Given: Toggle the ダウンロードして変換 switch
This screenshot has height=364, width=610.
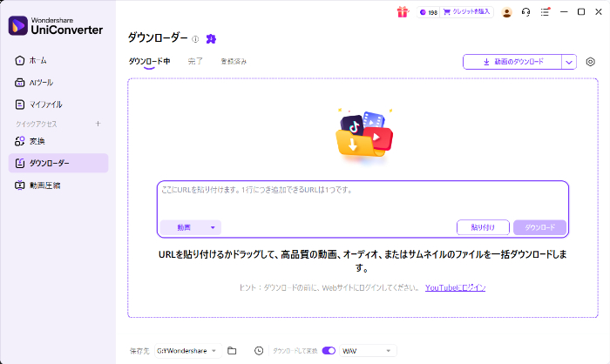Looking at the screenshot, I should pyautogui.click(x=329, y=351).
